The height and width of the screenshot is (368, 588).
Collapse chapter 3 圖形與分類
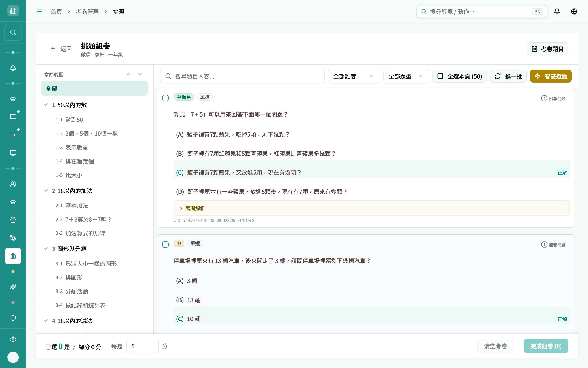tap(46, 248)
